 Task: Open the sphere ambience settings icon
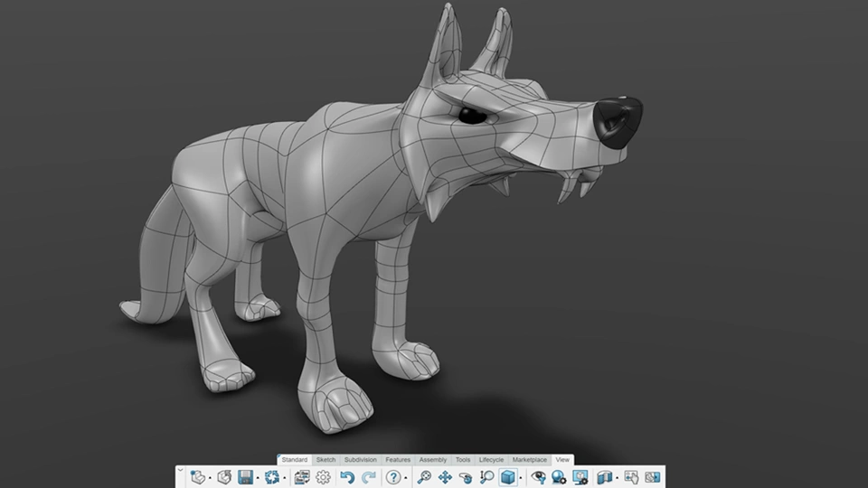click(x=559, y=477)
